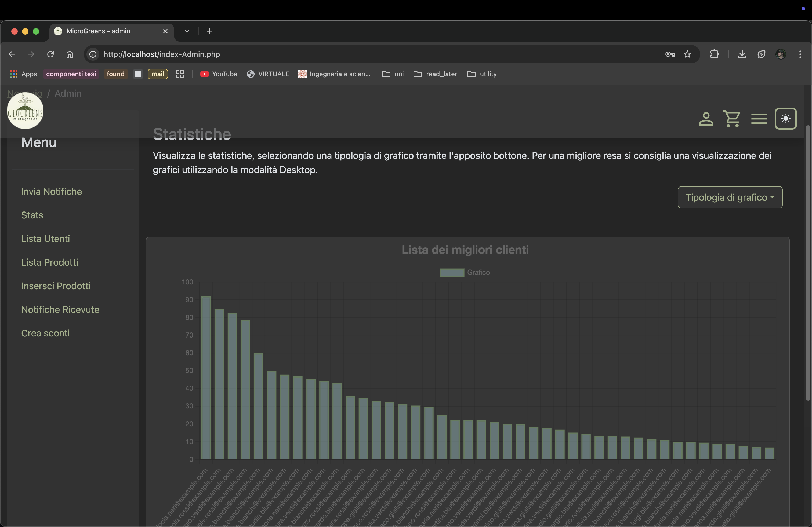The image size is (812, 527).
Task: Open tab search chevron dropdown
Action: [187, 31]
